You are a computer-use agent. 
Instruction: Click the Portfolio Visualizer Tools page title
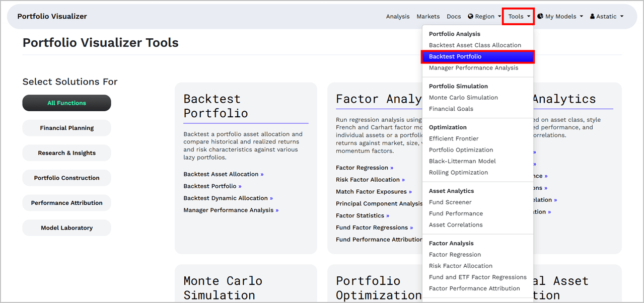pos(101,43)
